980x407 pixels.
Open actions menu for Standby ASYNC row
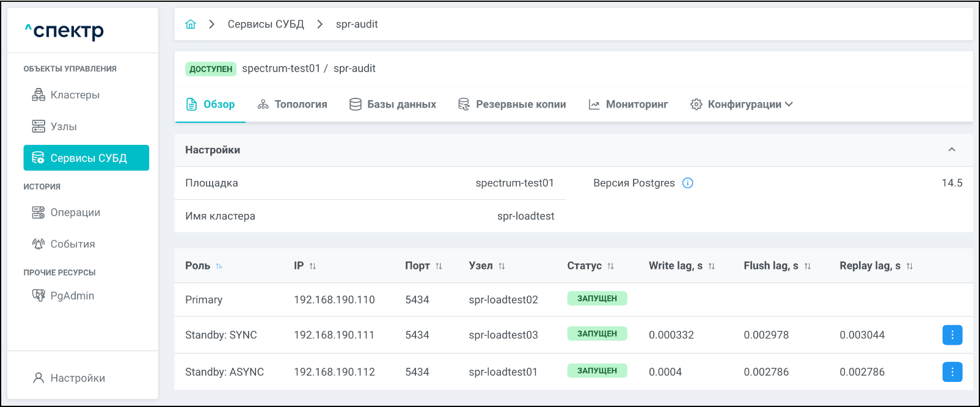(952, 372)
